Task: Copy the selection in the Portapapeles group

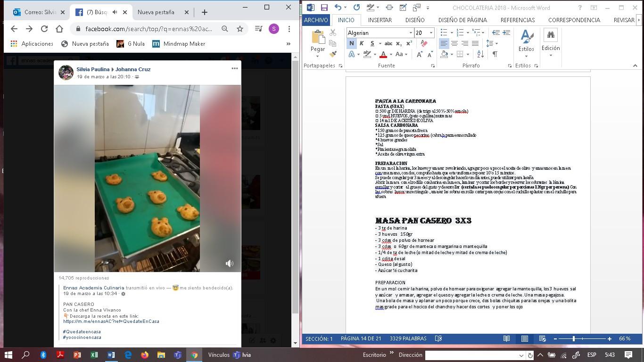Action: click(333, 43)
